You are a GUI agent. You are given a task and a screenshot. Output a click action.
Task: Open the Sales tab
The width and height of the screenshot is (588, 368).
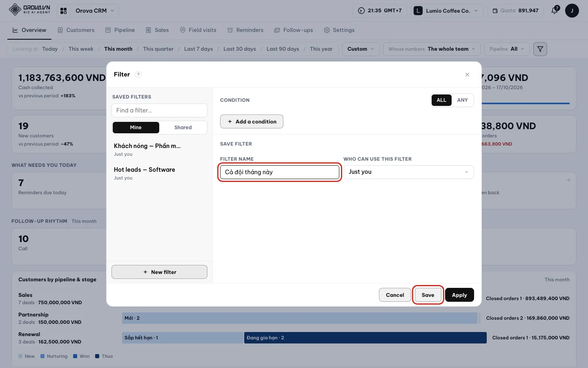point(157,30)
